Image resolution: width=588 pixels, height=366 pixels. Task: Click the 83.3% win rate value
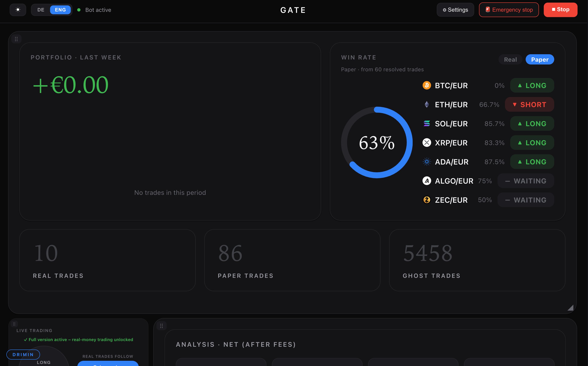click(494, 143)
